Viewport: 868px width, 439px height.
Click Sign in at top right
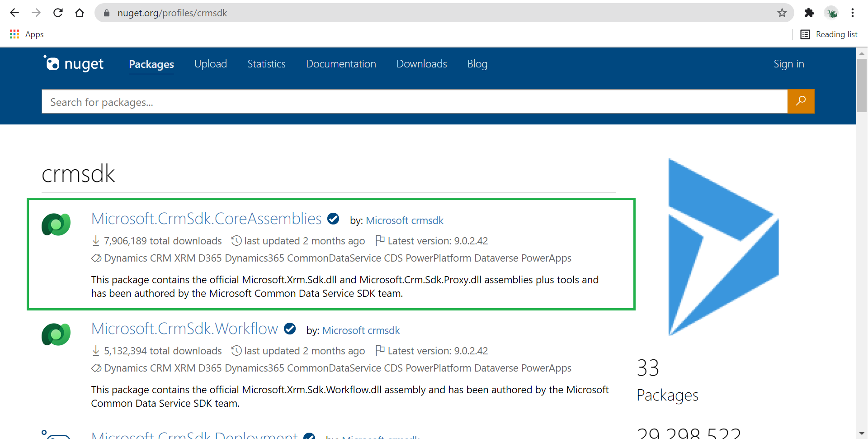(x=788, y=64)
